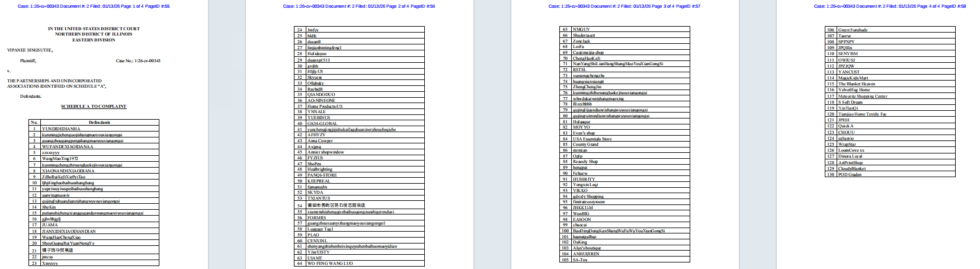Click the County Grand defendant row
The height and width of the screenshot is (269, 980).
point(585,144)
